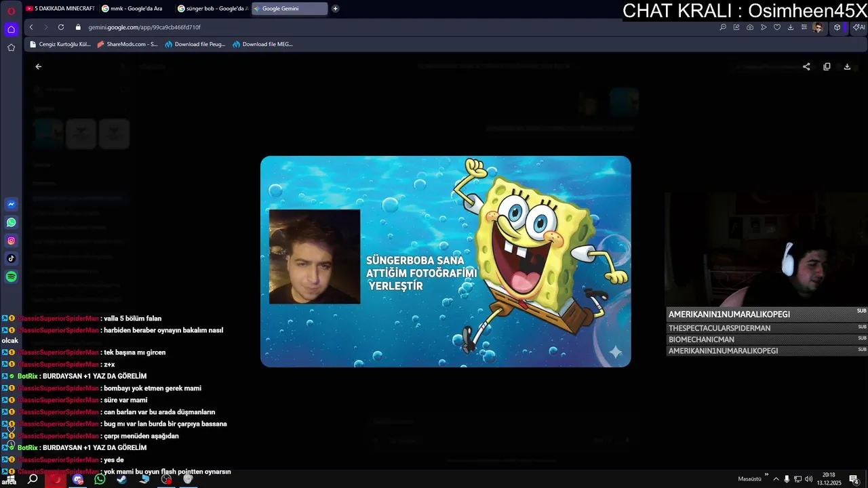This screenshot has height=488, width=868.
Task: Click THESPECTACULARSPIDERMAN subscriber entry
Action: [767, 328]
